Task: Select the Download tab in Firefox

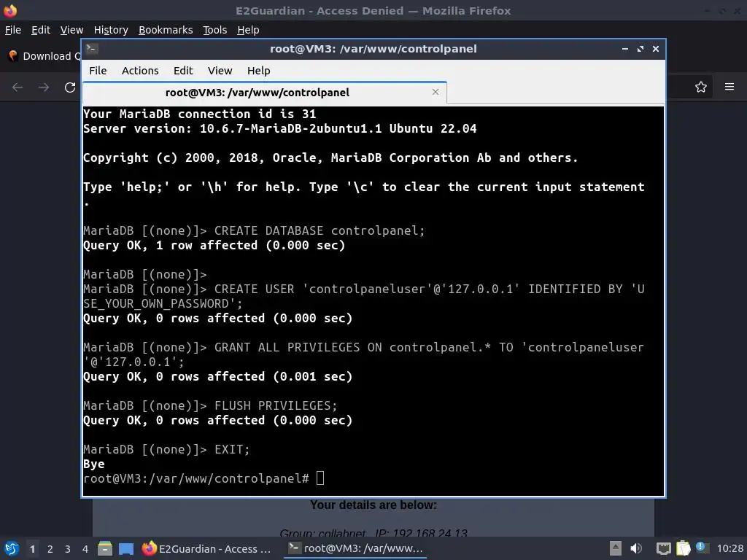Action: [x=44, y=56]
